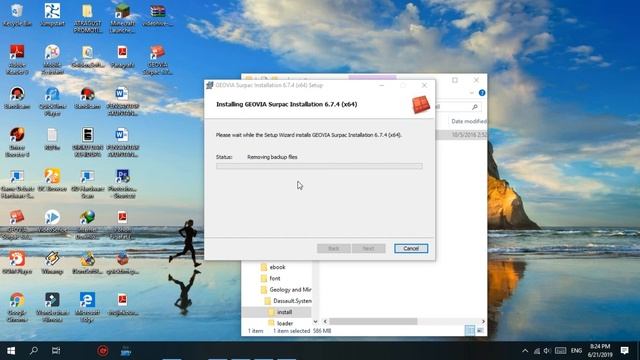Close the File Explorer window
The height and width of the screenshot is (360, 640).
pos(476,80)
